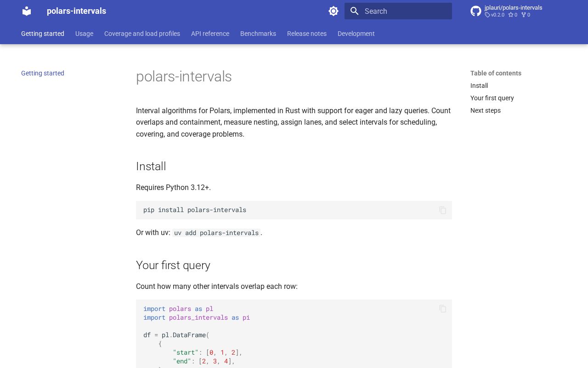This screenshot has height=368, width=588.
Task: Click the main polars-intervals page heading
Action: [184, 76]
